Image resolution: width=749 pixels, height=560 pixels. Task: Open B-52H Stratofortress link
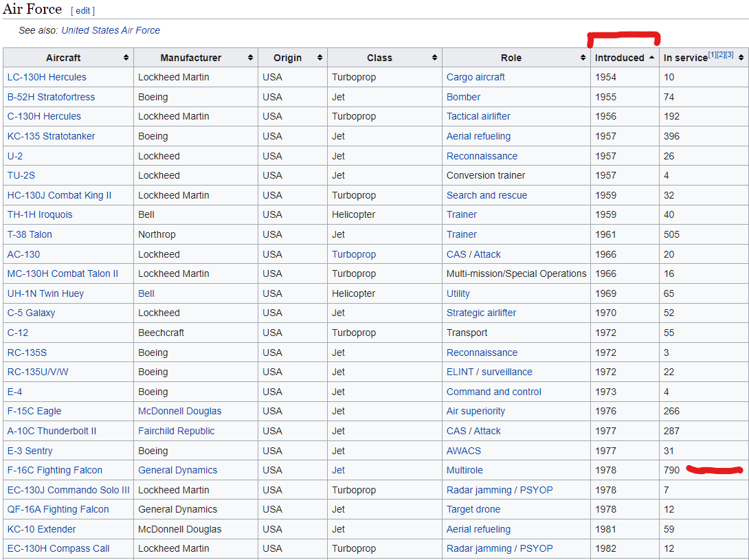[51, 97]
